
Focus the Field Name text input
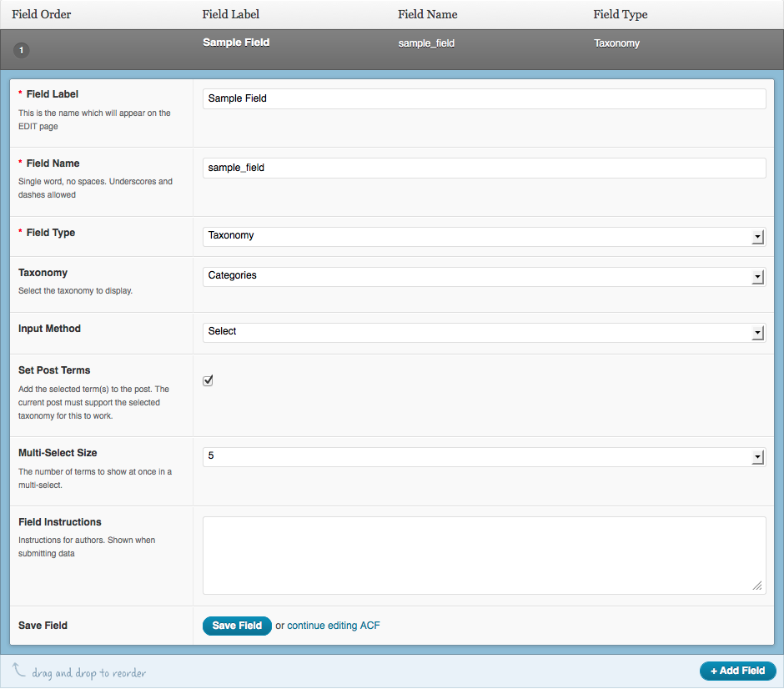pyautogui.click(x=484, y=168)
